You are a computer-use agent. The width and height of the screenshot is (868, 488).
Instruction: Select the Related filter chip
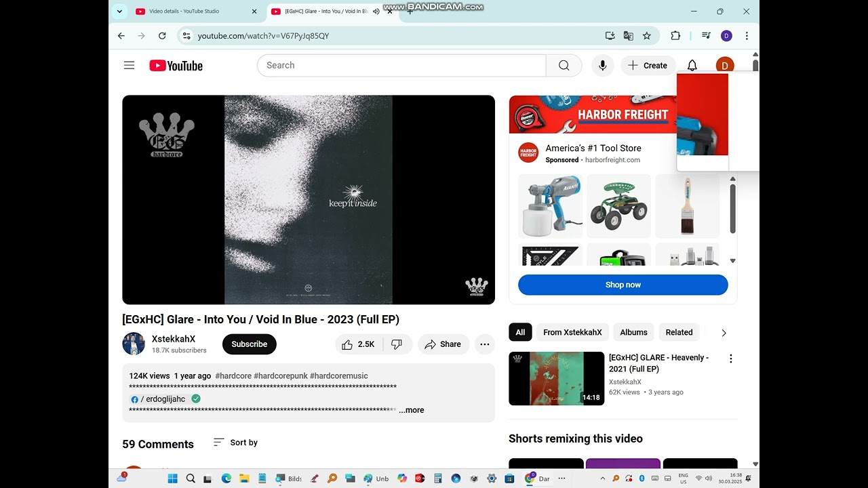[x=679, y=332]
